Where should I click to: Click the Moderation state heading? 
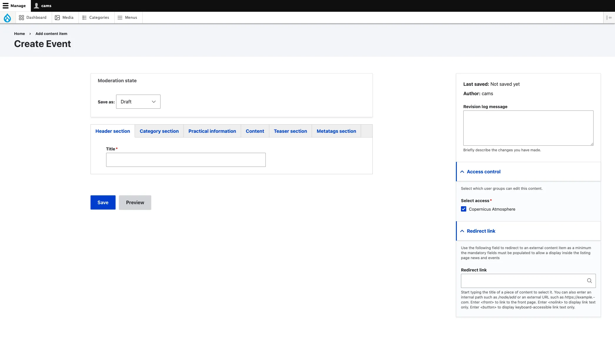117,81
